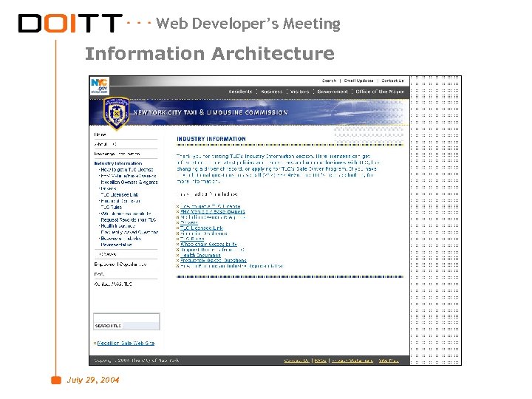Screen dimensions: 532x399
Task: Click FHV Vehicle / Base Owners content link
Action: [213, 212]
